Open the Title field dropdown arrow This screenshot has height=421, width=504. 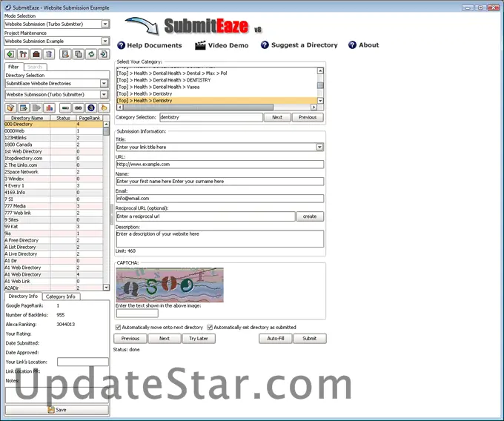tap(319, 147)
